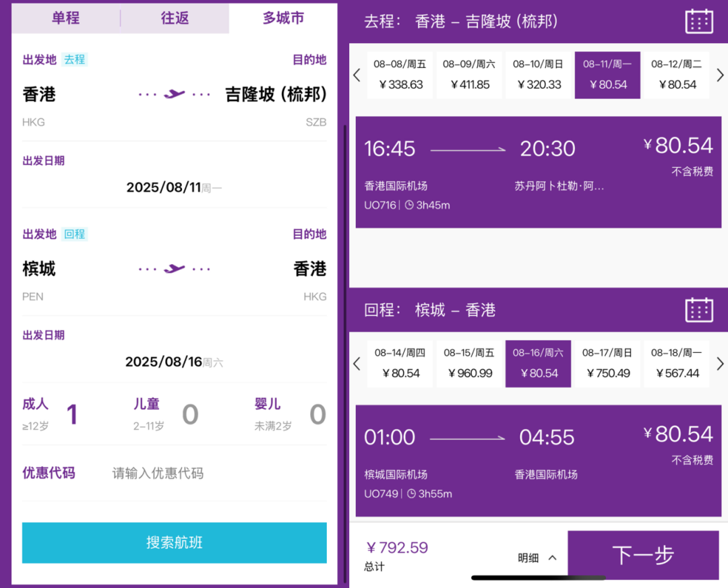
Task: Click the total price ¥792.59
Action: click(x=398, y=548)
